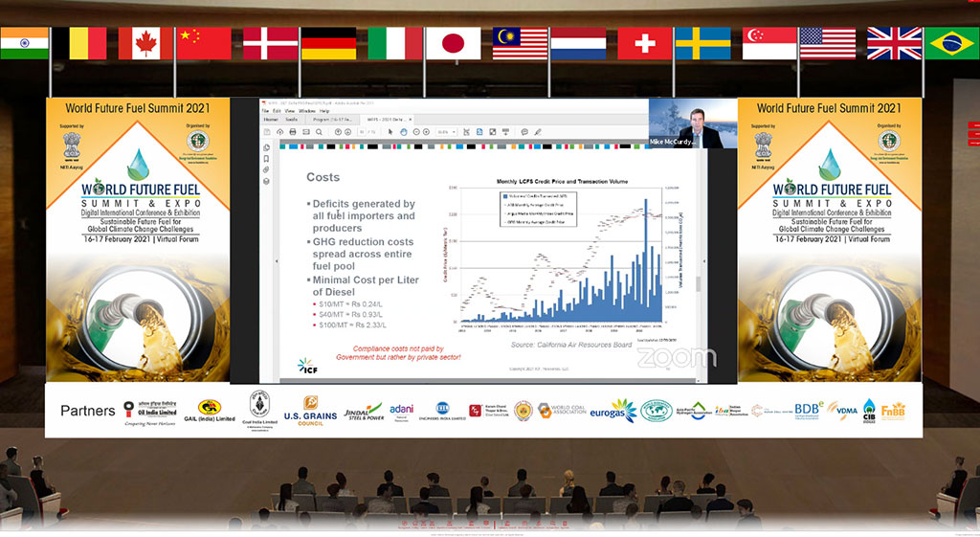Click the full screen mode icon

point(493,132)
